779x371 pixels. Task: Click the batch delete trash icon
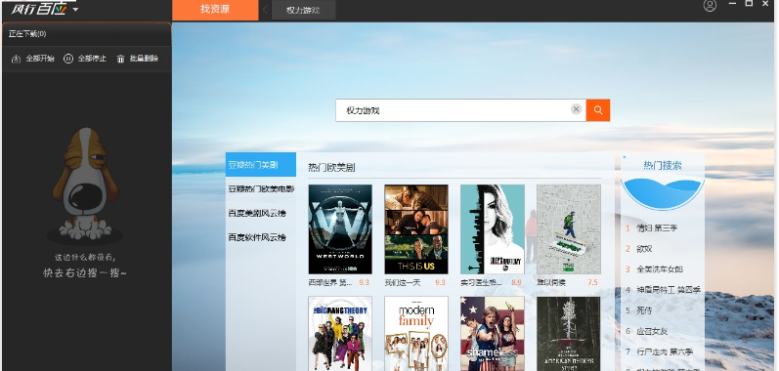click(x=121, y=59)
